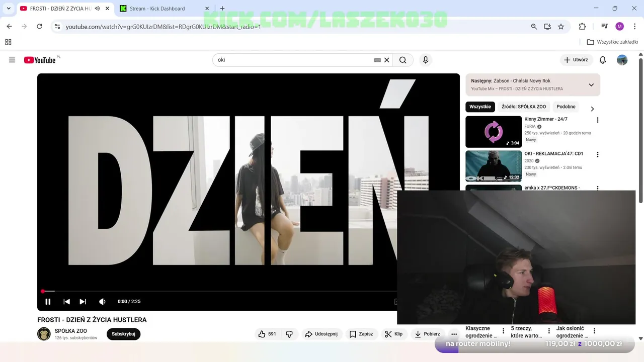Viewport: 644px width, 362px height.
Task: Show more filter chips with the right arrow
Action: pos(592,109)
